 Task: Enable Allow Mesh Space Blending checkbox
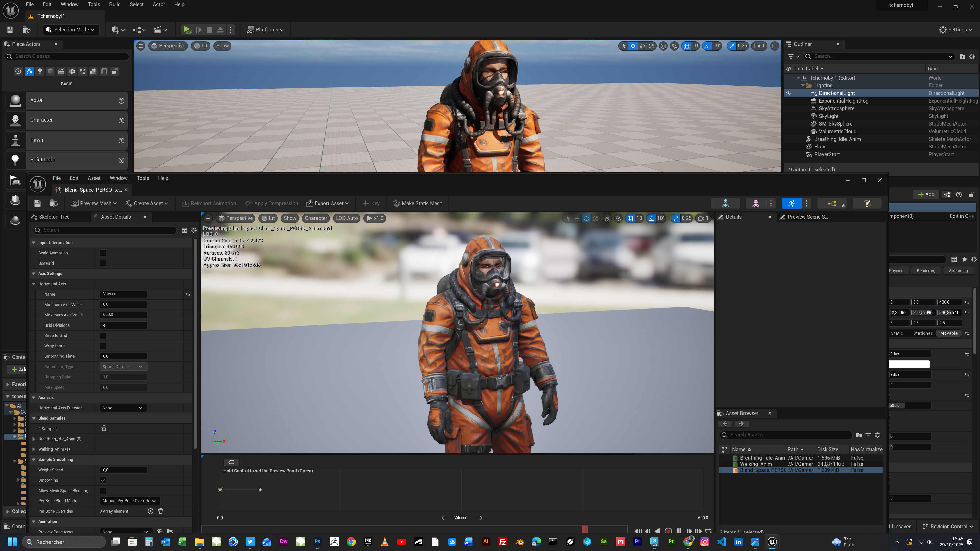pyautogui.click(x=103, y=491)
